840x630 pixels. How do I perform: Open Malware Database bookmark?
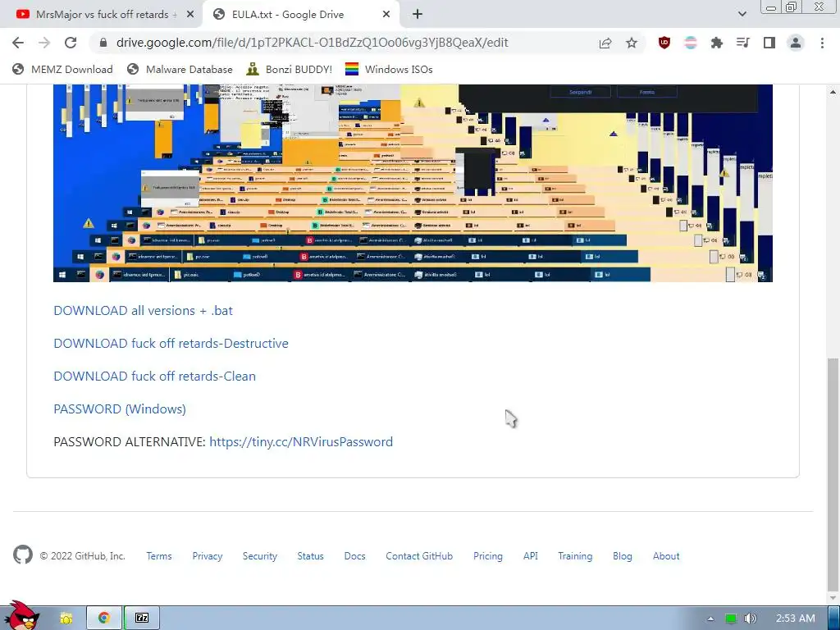click(180, 69)
